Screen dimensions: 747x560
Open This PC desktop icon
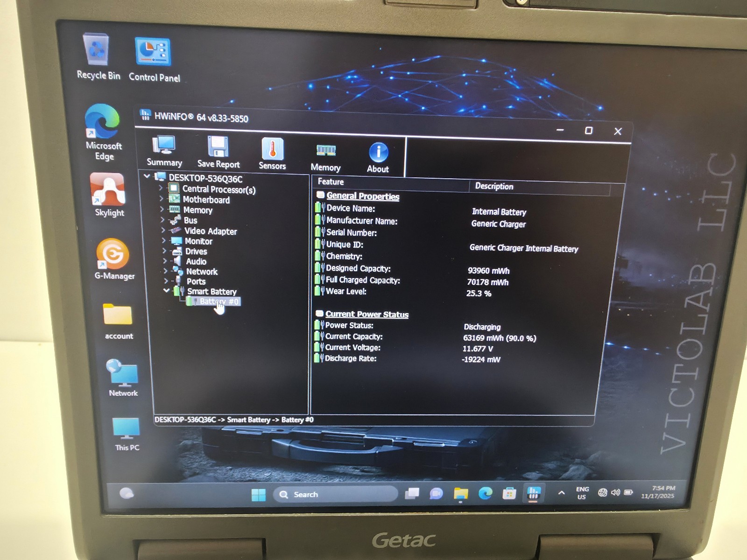[x=127, y=434]
